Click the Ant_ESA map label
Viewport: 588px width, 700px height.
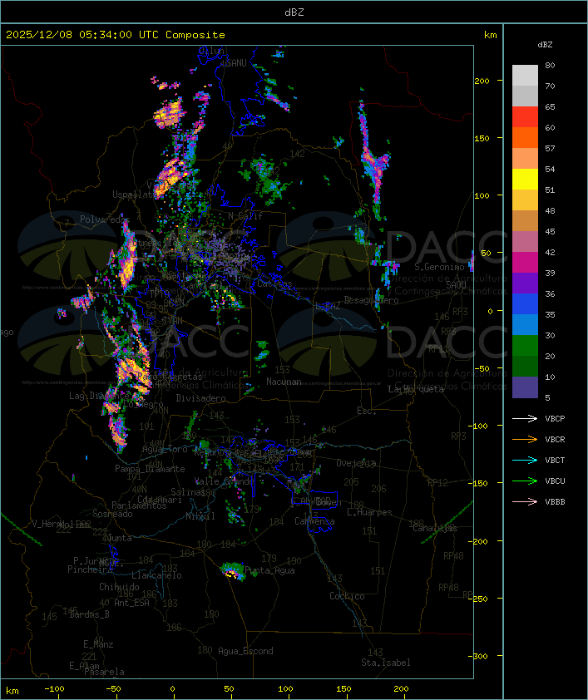click(131, 603)
